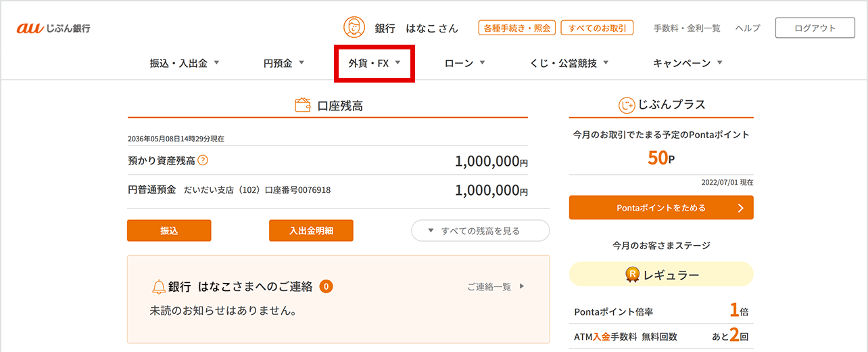Open the 外貨・FX menu
This screenshot has width=868, height=352.
click(375, 63)
